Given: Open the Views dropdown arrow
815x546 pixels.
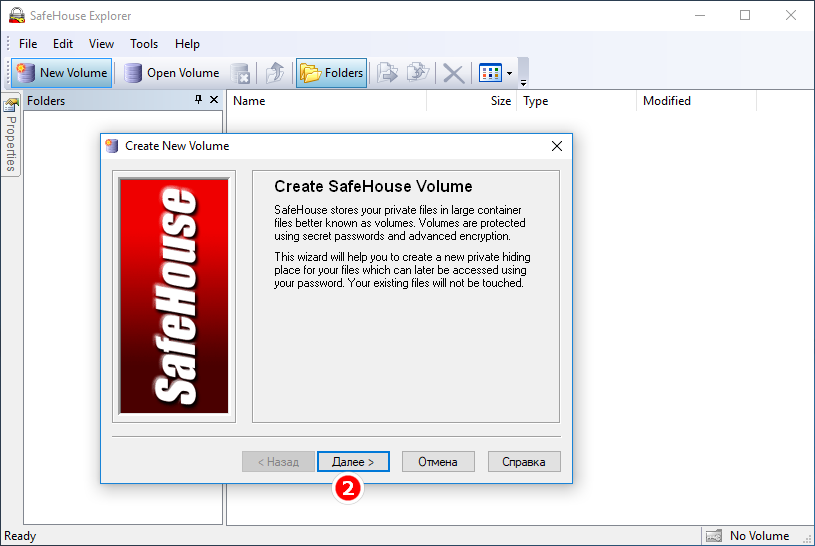Looking at the screenshot, I should 509,73.
